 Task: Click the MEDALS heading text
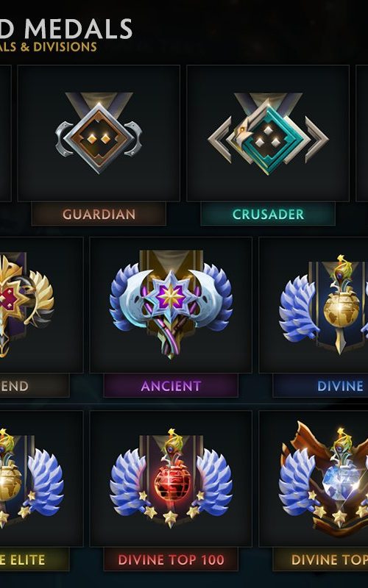point(78,29)
